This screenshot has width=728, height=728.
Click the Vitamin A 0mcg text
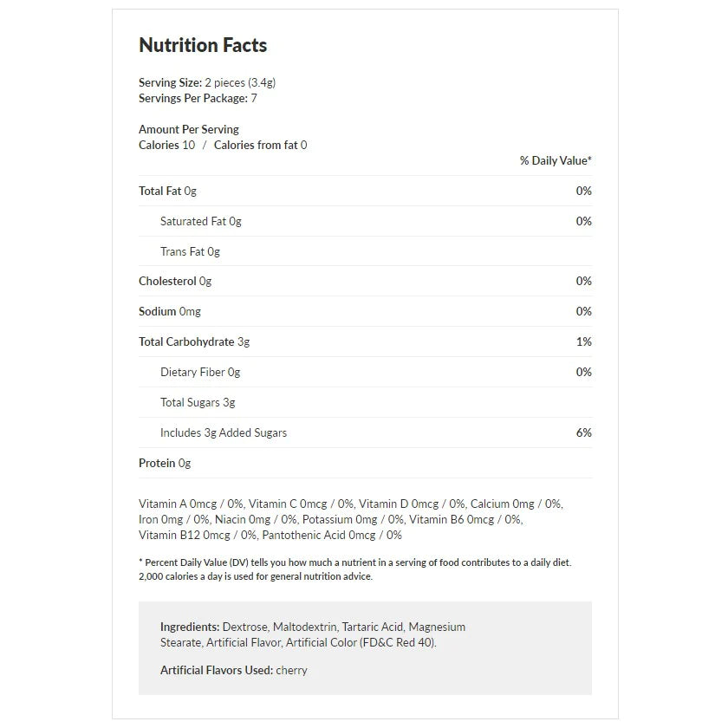[x=177, y=504]
